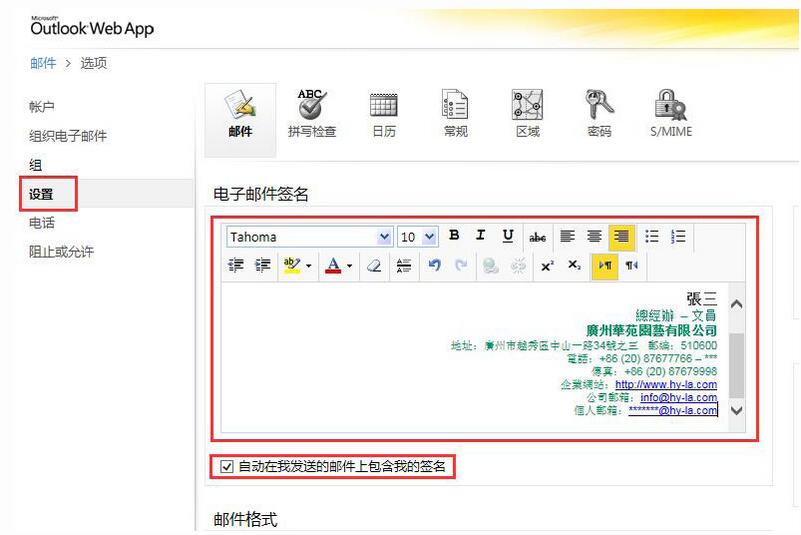Switch to the S/MIME tab

[671, 114]
